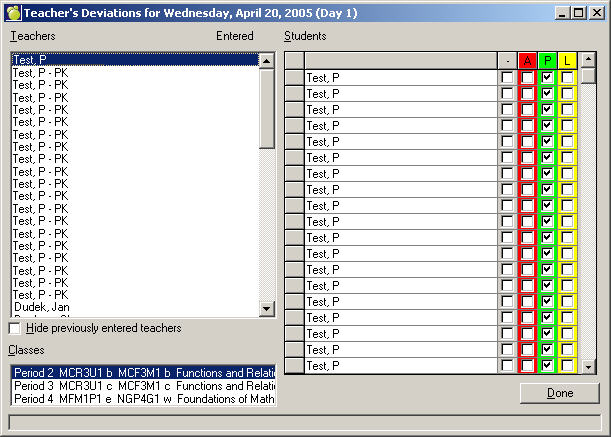Check the red absent box in the first student row
This screenshot has height=437, width=611.
click(527, 78)
